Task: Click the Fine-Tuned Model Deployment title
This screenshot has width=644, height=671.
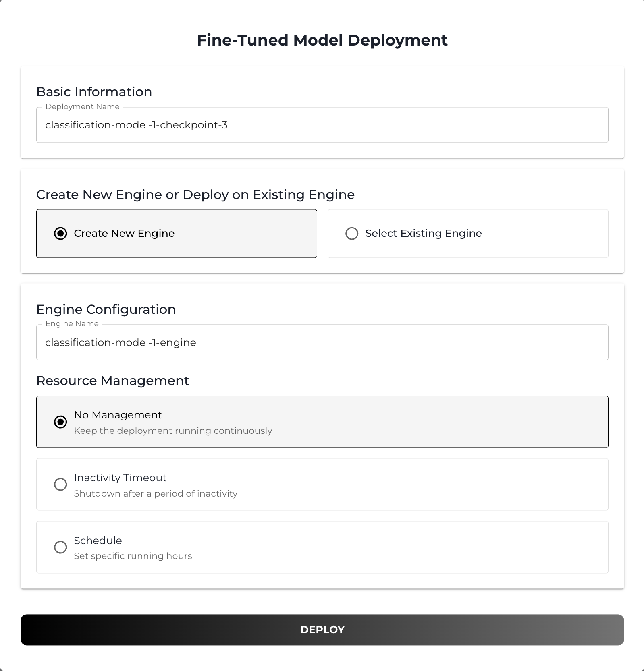Action: (x=322, y=40)
